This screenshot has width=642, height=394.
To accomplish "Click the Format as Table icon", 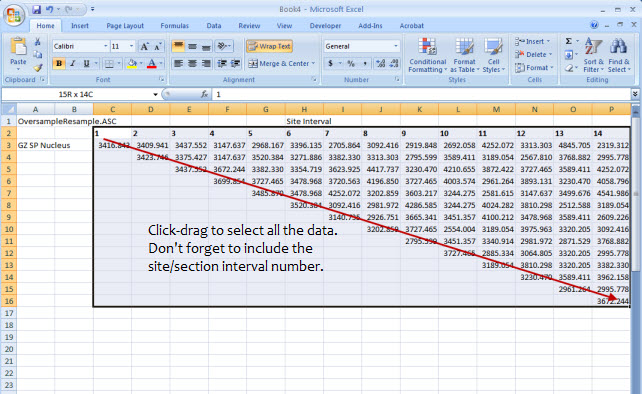I will pyautogui.click(x=465, y=55).
